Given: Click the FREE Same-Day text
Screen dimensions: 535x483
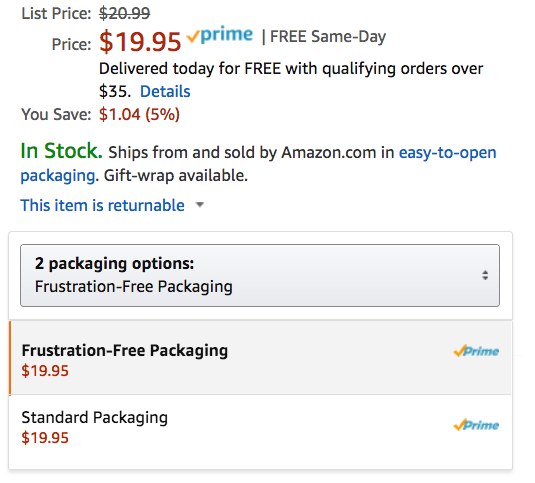Looking at the screenshot, I should [328, 36].
